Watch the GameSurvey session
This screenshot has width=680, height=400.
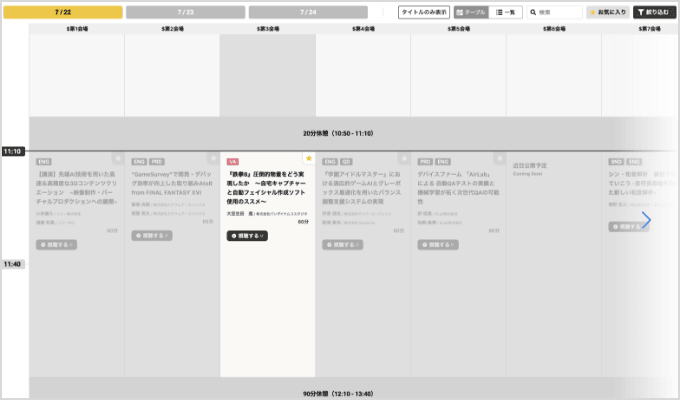click(152, 236)
